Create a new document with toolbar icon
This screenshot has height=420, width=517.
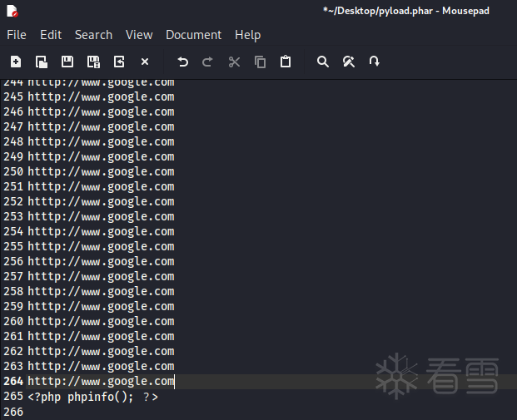(x=16, y=62)
